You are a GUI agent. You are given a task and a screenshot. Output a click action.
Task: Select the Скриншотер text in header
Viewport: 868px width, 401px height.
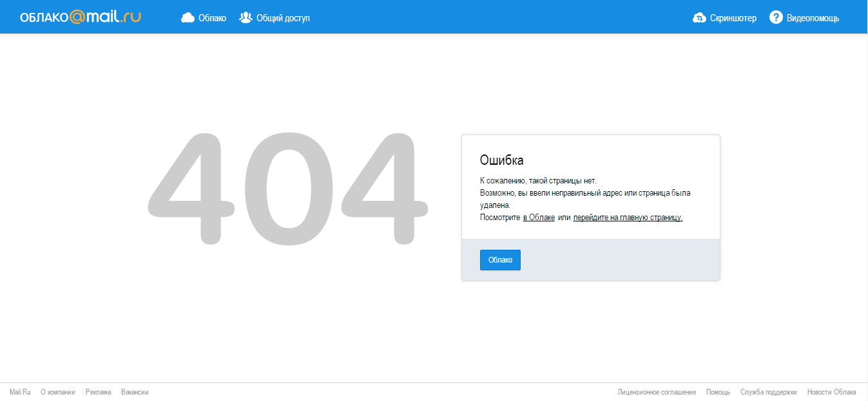tap(733, 18)
